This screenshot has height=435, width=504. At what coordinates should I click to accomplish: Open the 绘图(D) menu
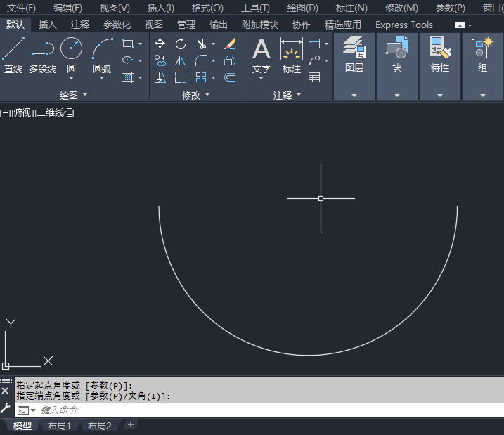click(x=302, y=8)
